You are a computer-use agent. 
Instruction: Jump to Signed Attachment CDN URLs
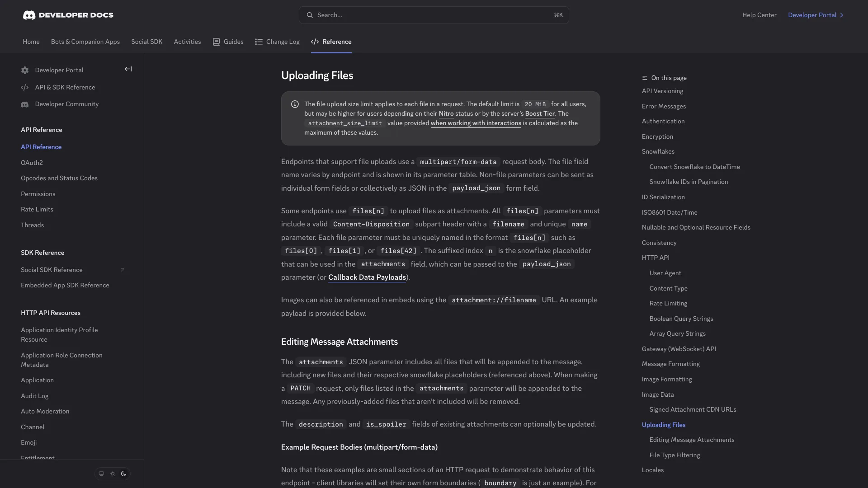693,409
